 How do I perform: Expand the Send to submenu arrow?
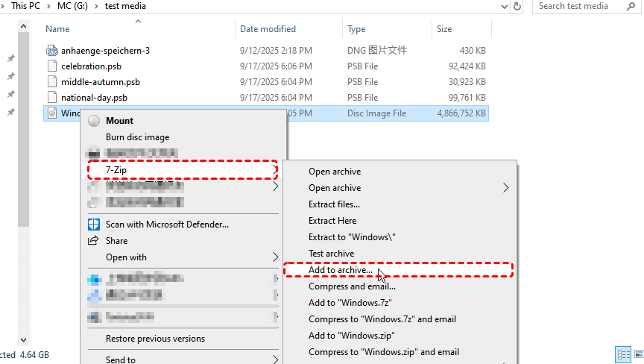pyautogui.click(x=276, y=360)
